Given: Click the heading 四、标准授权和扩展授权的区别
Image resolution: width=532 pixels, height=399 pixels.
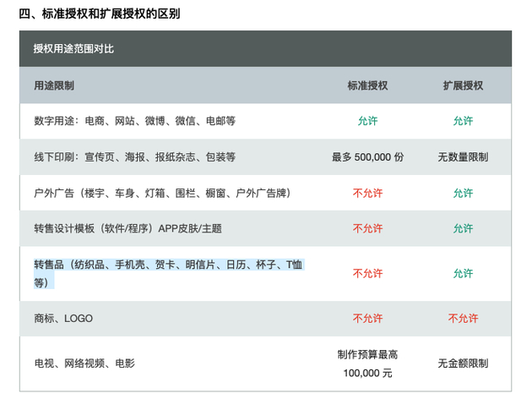Looking at the screenshot, I should click(x=100, y=14).
